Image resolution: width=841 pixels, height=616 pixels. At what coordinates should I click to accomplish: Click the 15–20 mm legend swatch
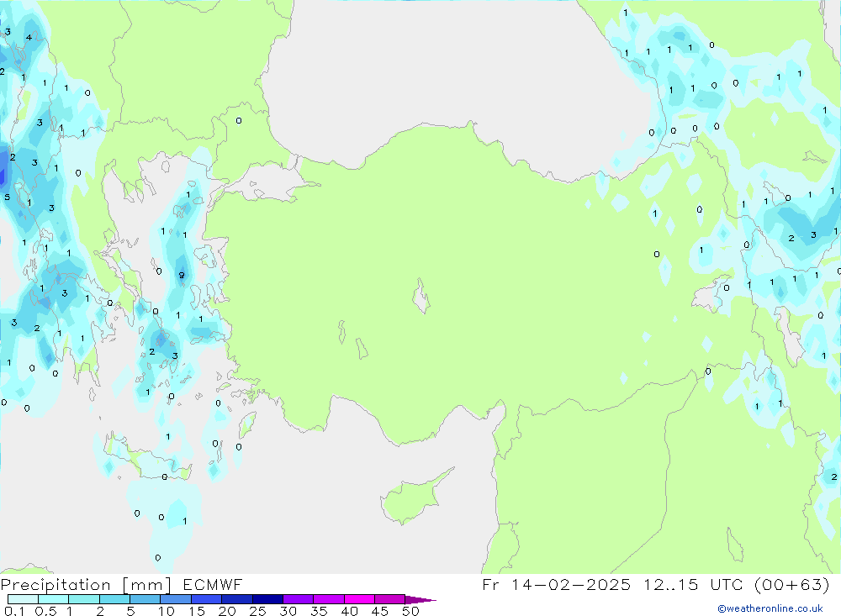[206, 599]
